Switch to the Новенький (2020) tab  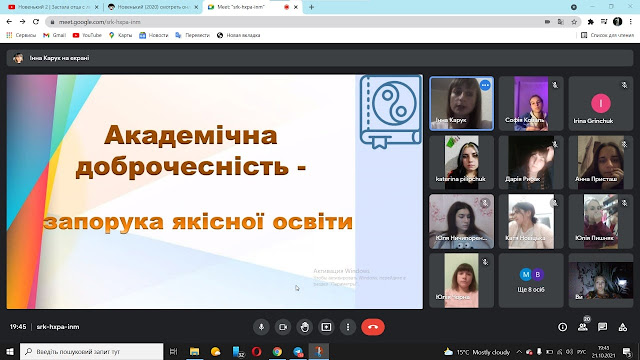click(x=152, y=7)
